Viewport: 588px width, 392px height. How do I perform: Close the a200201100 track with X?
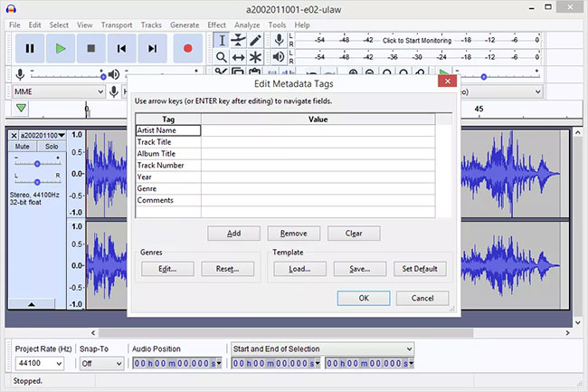pyautogui.click(x=14, y=135)
